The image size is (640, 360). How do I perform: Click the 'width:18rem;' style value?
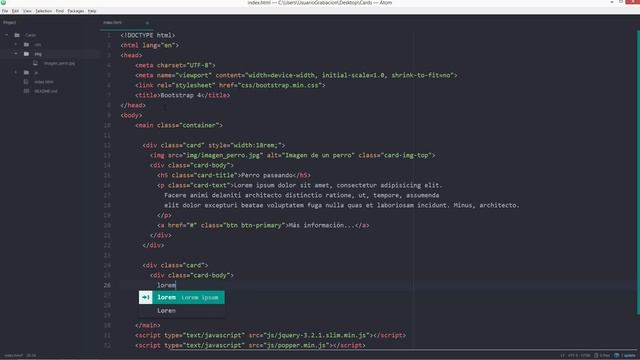[256, 145]
